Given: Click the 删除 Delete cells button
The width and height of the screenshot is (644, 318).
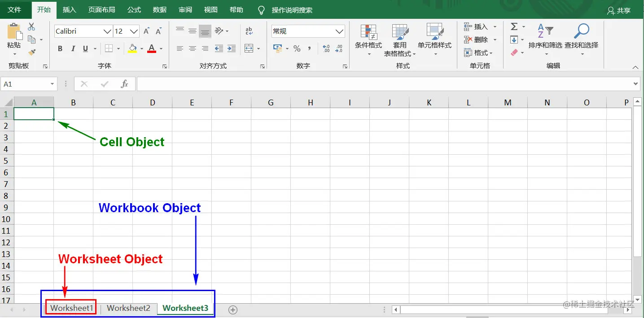Looking at the screenshot, I should coord(480,40).
